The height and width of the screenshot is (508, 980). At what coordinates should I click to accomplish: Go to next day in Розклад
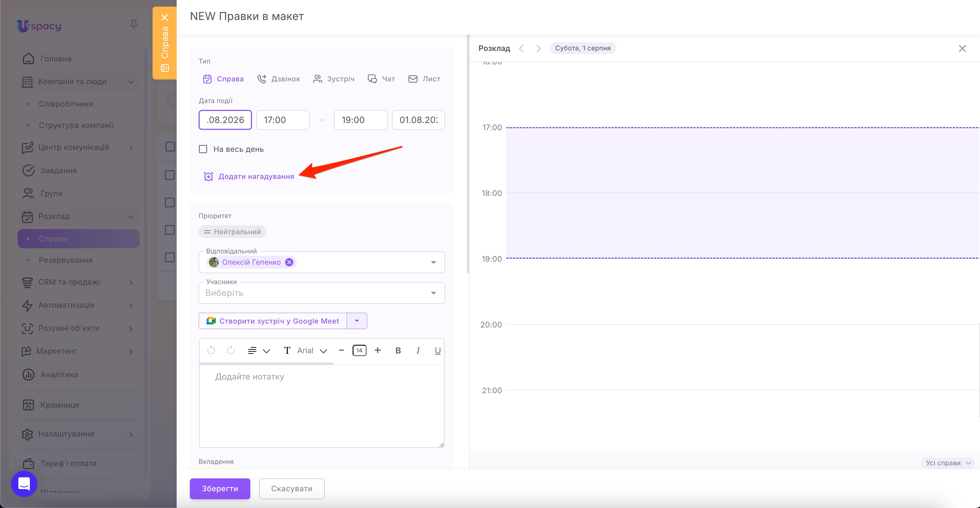coord(538,48)
